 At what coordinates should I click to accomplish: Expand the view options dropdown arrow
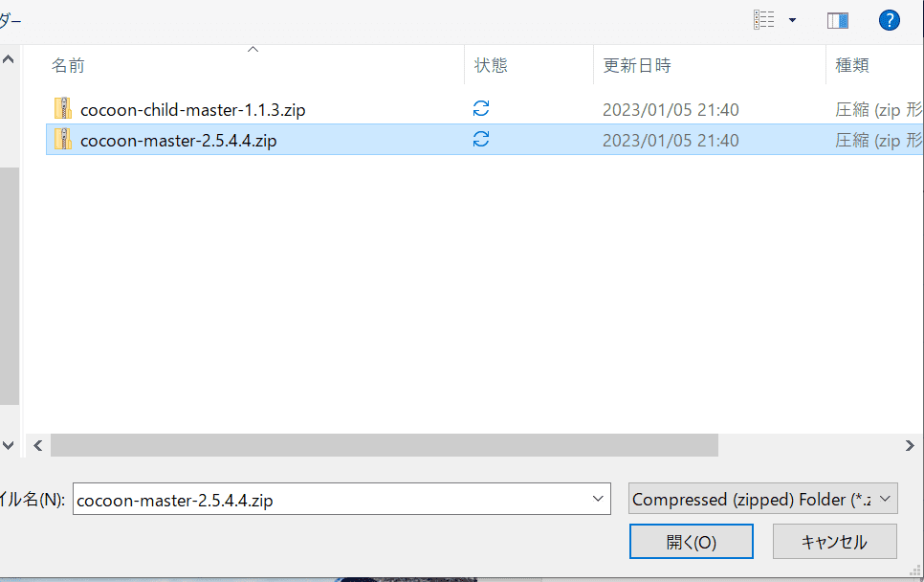793,20
